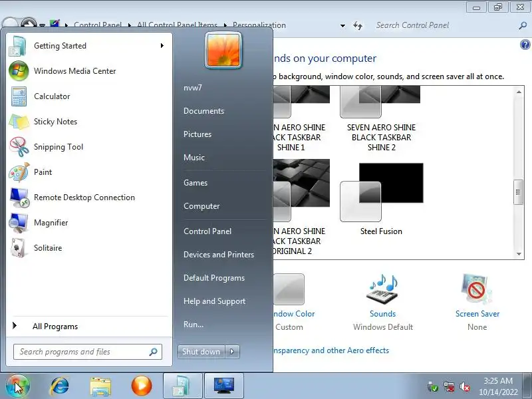Open Control Panel from Start menu
Screen dimensions: 532x399
[207, 231]
